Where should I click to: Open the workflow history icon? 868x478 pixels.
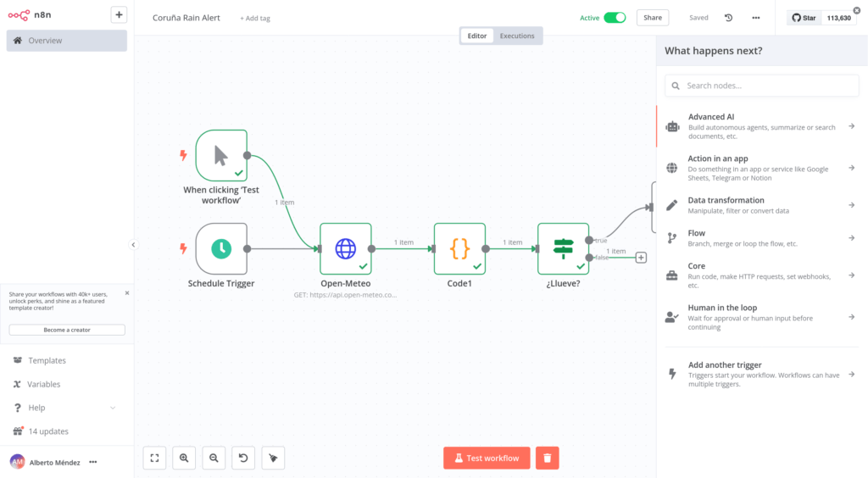pyautogui.click(x=729, y=18)
